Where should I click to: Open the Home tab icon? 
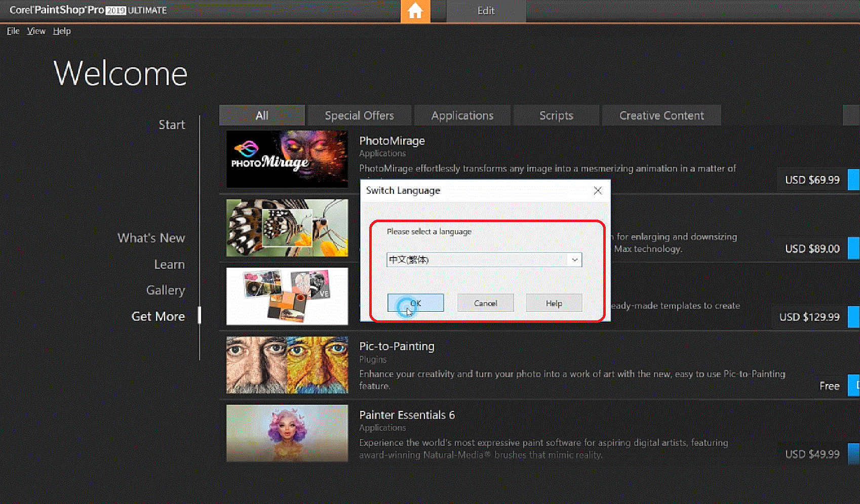pyautogui.click(x=415, y=11)
